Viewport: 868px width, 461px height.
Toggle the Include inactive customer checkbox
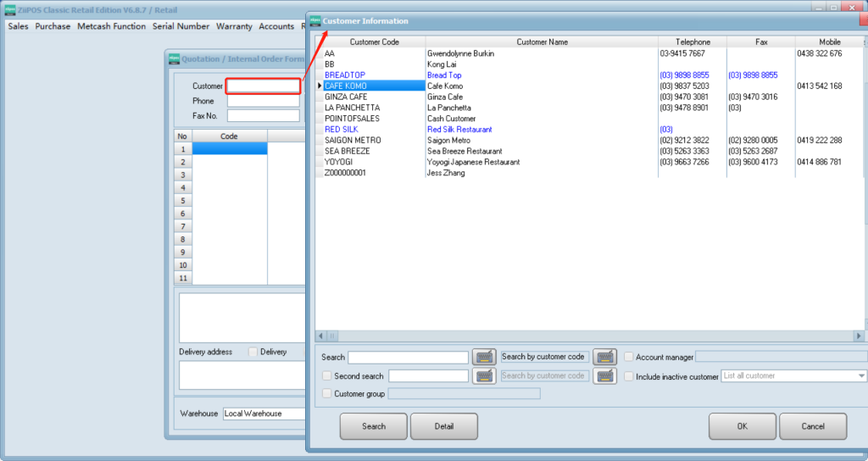coord(629,376)
